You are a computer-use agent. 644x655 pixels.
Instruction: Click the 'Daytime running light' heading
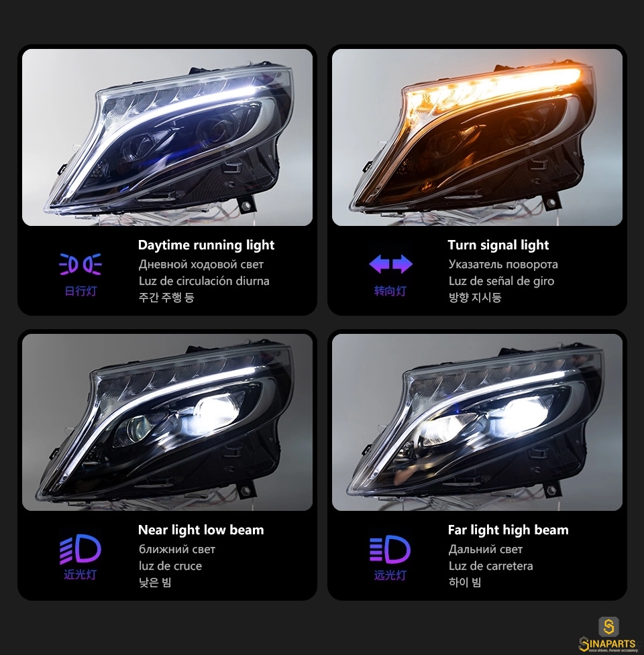206,245
